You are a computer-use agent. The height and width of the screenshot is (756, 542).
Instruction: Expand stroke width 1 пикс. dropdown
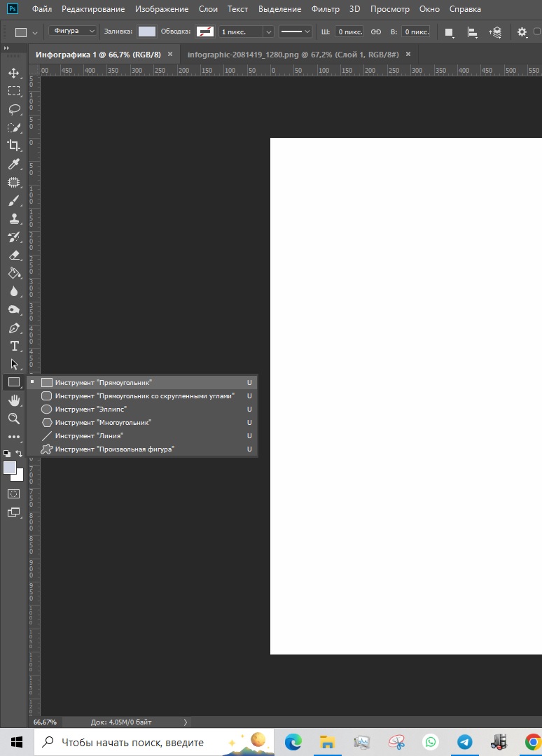[x=267, y=32]
